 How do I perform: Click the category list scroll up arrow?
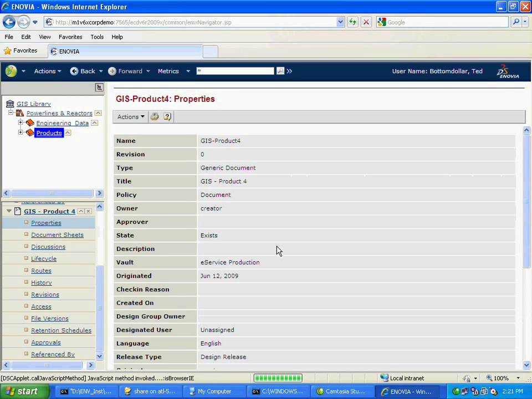click(x=100, y=206)
